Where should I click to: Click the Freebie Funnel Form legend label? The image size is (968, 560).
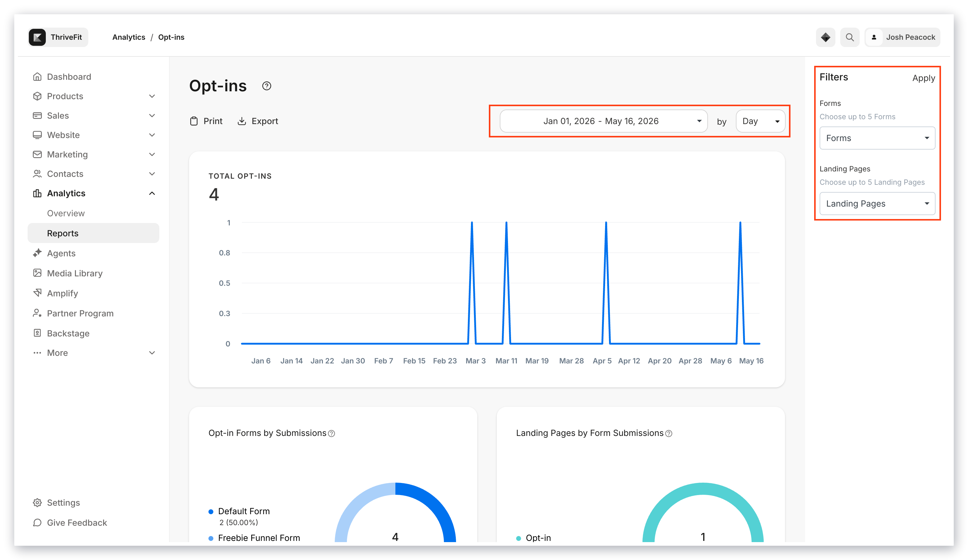coord(259,538)
